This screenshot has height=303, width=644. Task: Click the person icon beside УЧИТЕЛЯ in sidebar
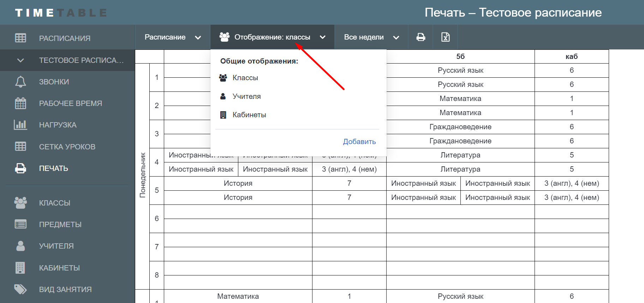point(20,246)
